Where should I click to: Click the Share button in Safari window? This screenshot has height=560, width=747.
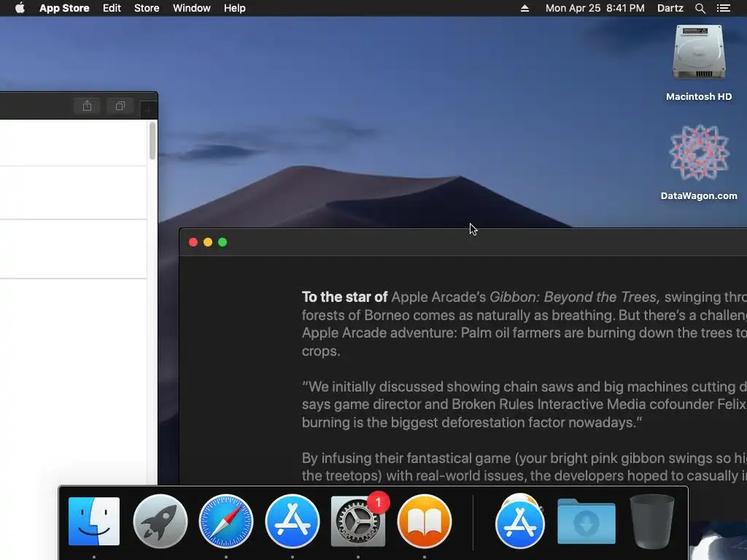pyautogui.click(x=87, y=106)
